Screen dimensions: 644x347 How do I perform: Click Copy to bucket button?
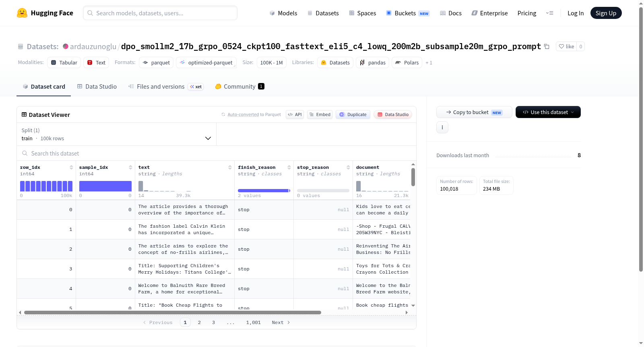(x=474, y=112)
